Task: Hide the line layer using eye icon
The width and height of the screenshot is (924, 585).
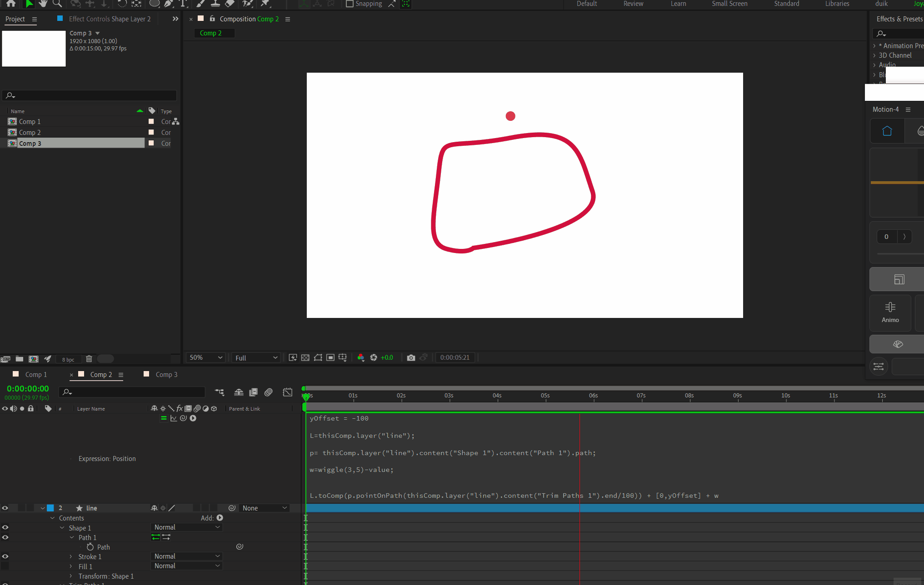Action: click(x=5, y=508)
